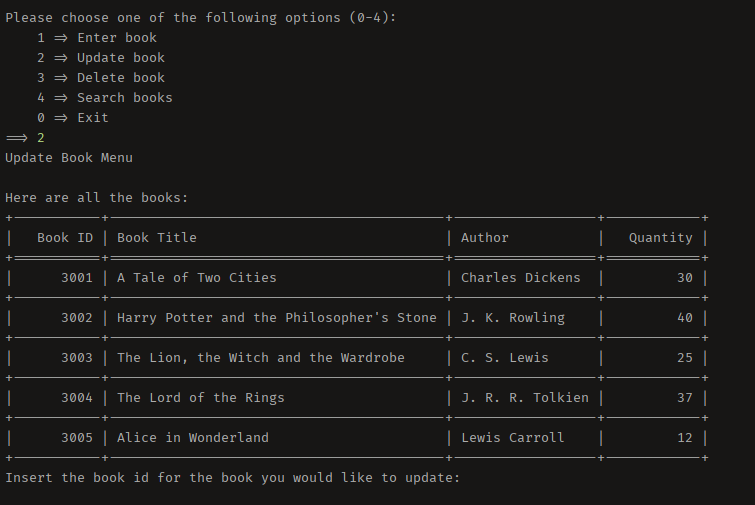
Task: Click 'A Tale of Two Cities' title
Action: (x=197, y=278)
